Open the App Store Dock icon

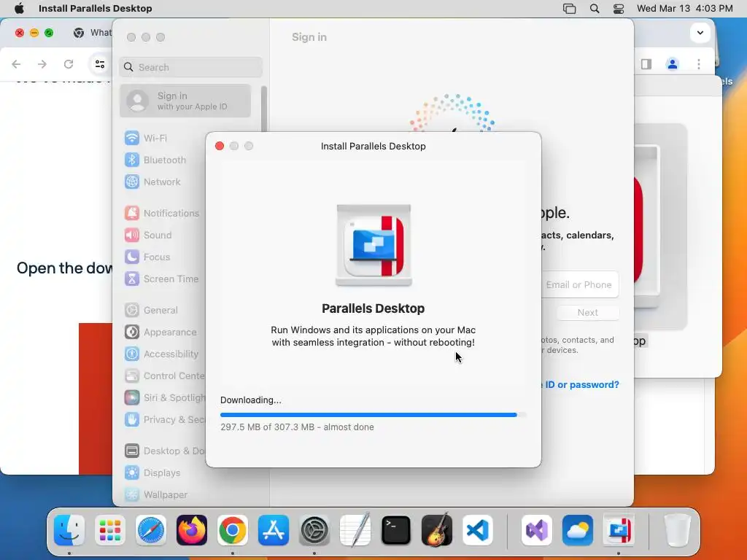click(x=274, y=530)
